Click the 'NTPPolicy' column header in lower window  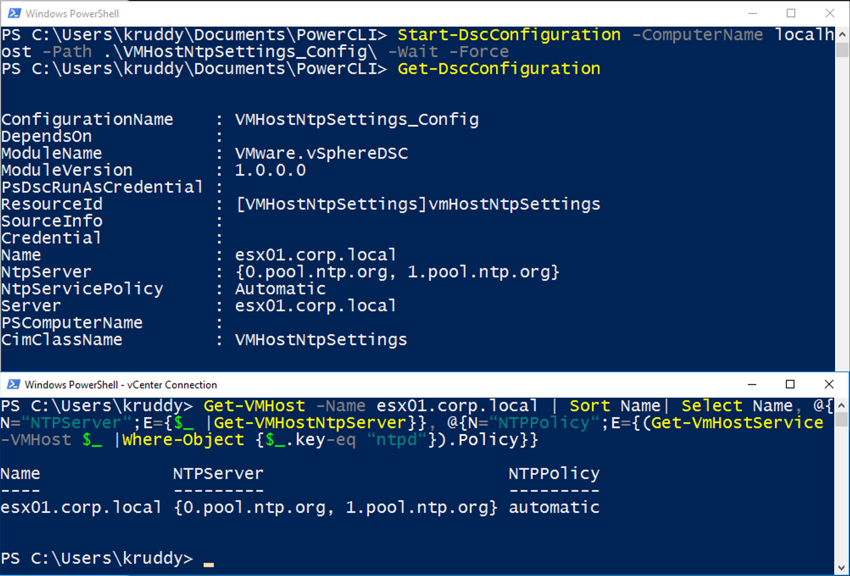click(554, 474)
